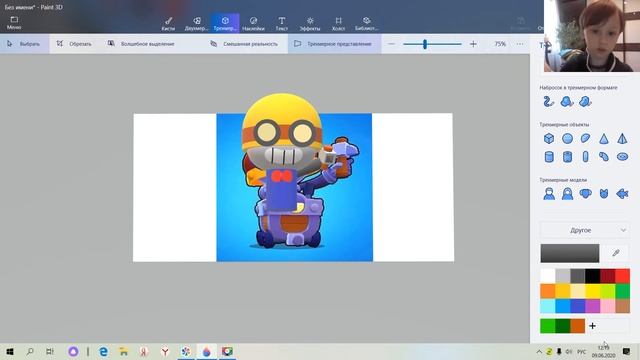Switch to the Кисти (Brushes) tab
Viewport: 640px width, 360px height.
pyautogui.click(x=168, y=24)
